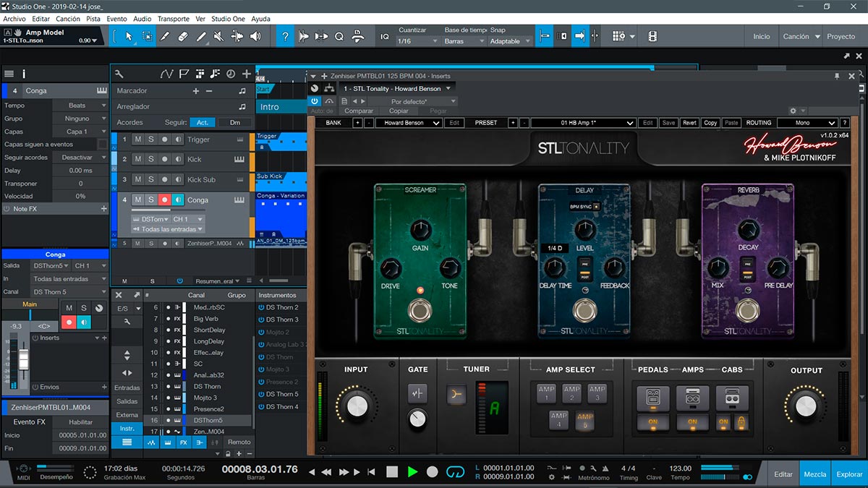Click the STL Tonality tuner fork icon
This screenshot has width=868, height=488.
click(x=456, y=394)
